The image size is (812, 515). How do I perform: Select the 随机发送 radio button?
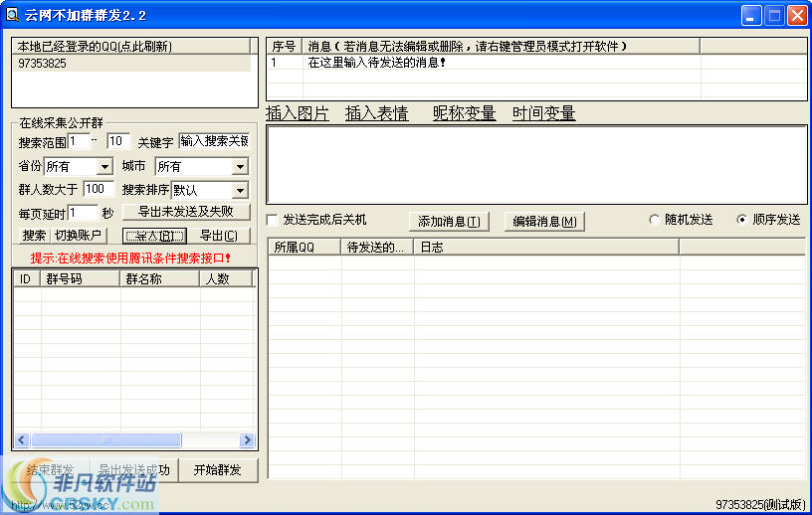click(x=654, y=220)
